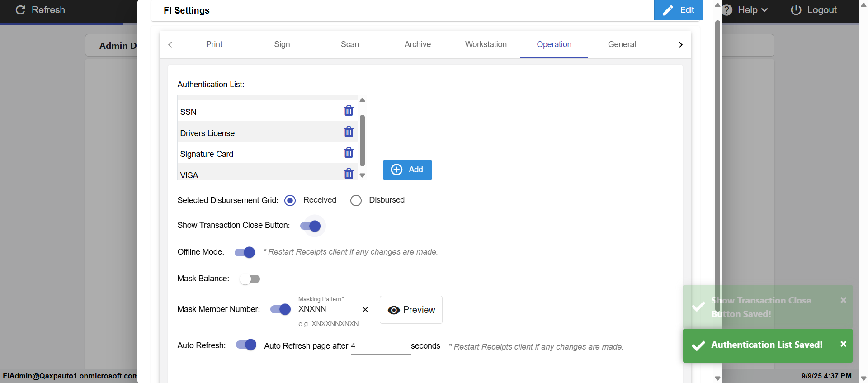Image resolution: width=868 pixels, height=383 pixels.
Task: Click the Auto Refresh seconds input field
Action: pyautogui.click(x=380, y=346)
